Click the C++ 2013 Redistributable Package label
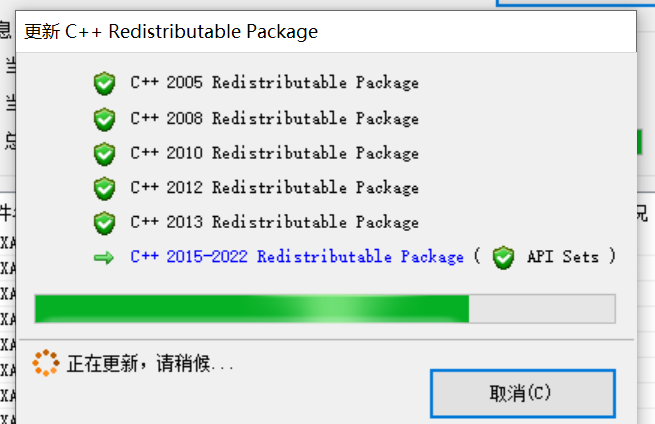Screen dimensions: 655x424 [274, 222]
